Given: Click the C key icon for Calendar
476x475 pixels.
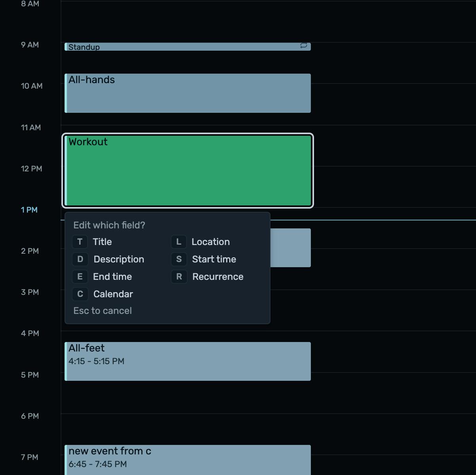Looking at the screenshot, I should coord(80,294).
